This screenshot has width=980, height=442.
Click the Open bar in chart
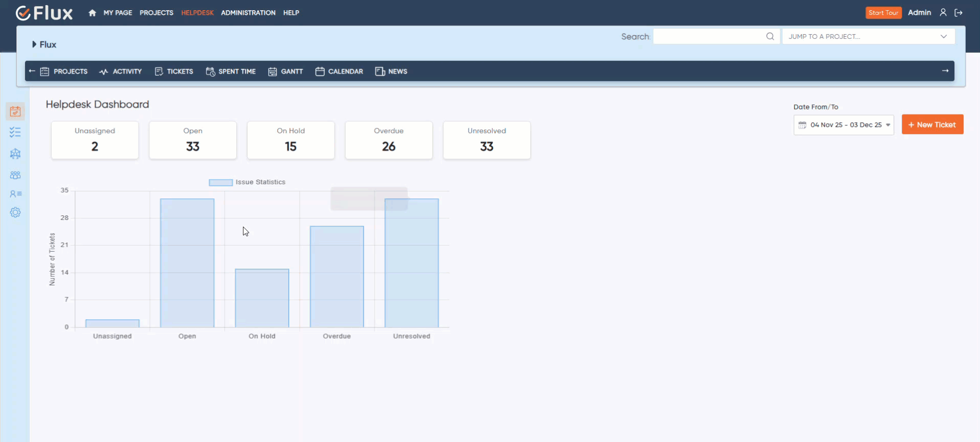187,263
